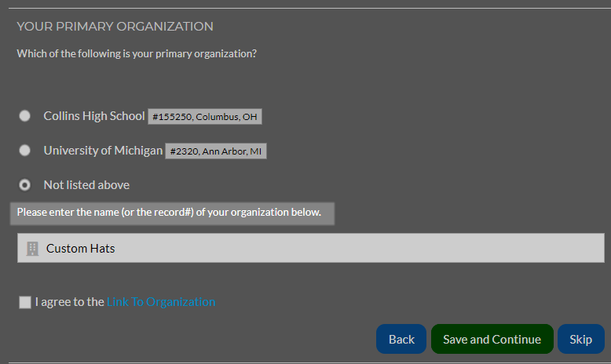Screen dimensions: 611x364
Task: Click the Back button
Action: [x=401, y=339]
